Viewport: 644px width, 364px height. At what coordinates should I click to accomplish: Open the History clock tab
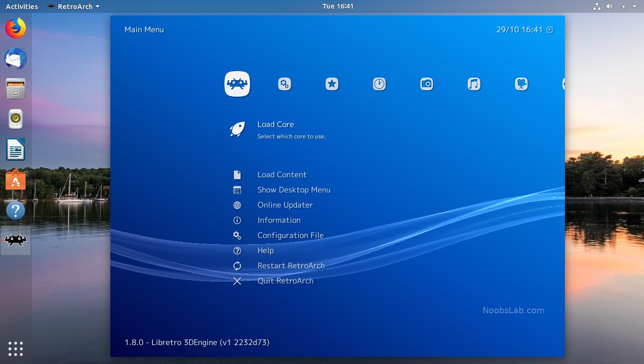[379, 83]
